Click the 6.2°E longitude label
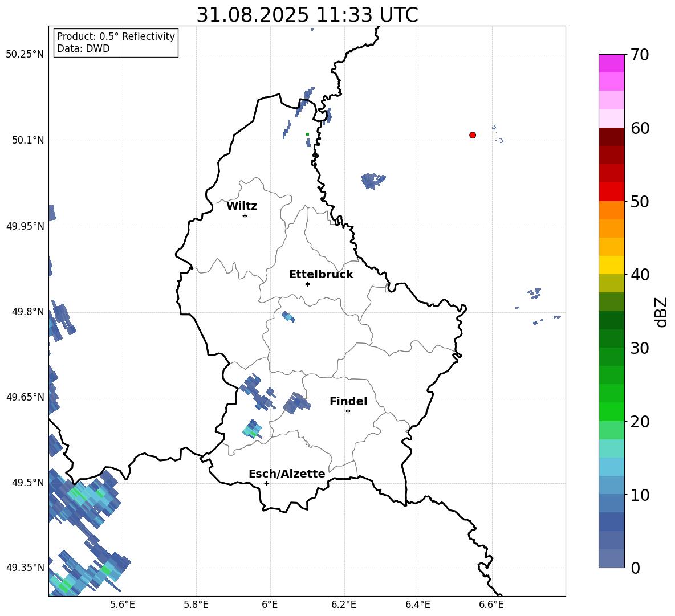Image resolution: width=675 pixels, height=616 pixels. tap(344, 605)
